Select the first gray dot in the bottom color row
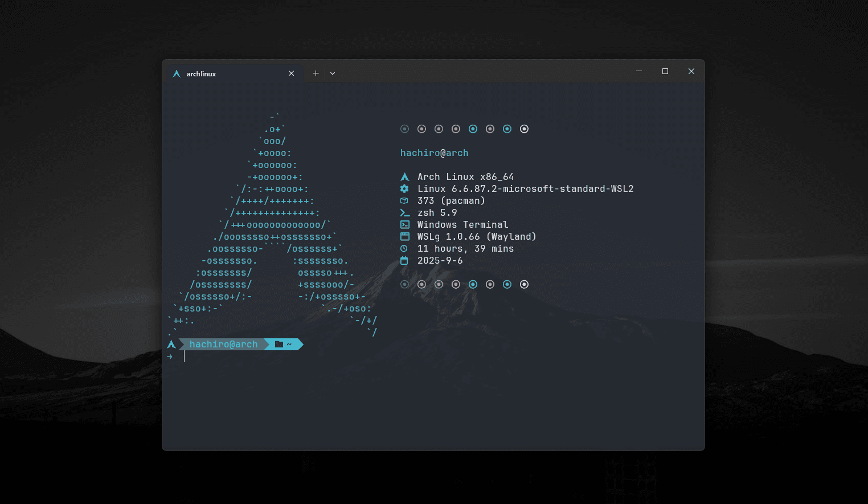 click(x=404, y=284)
